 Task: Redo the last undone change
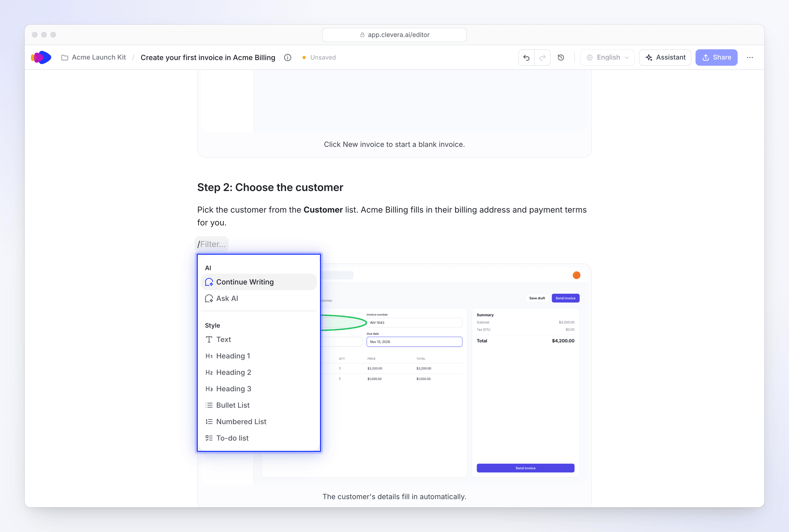click(542, 57)
